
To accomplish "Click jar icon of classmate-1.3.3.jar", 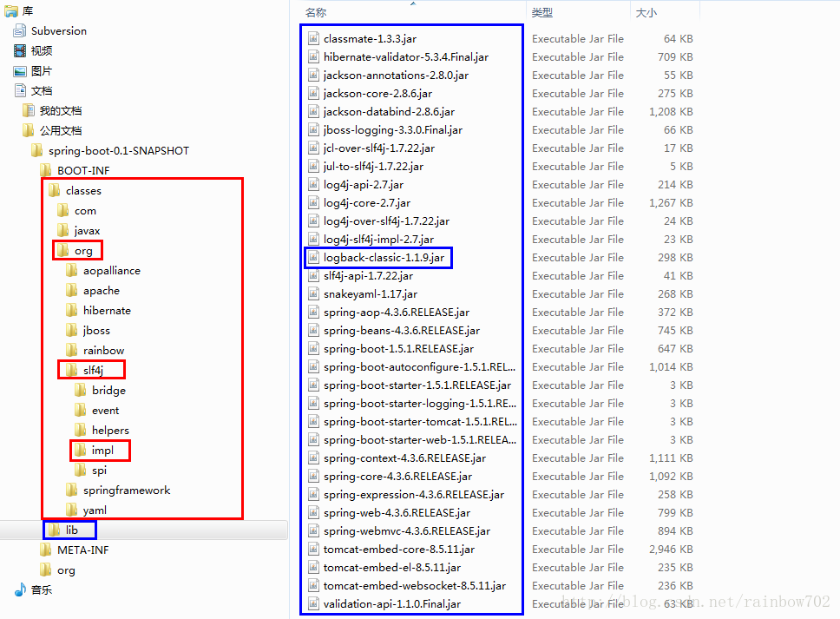I will (313, 38).
